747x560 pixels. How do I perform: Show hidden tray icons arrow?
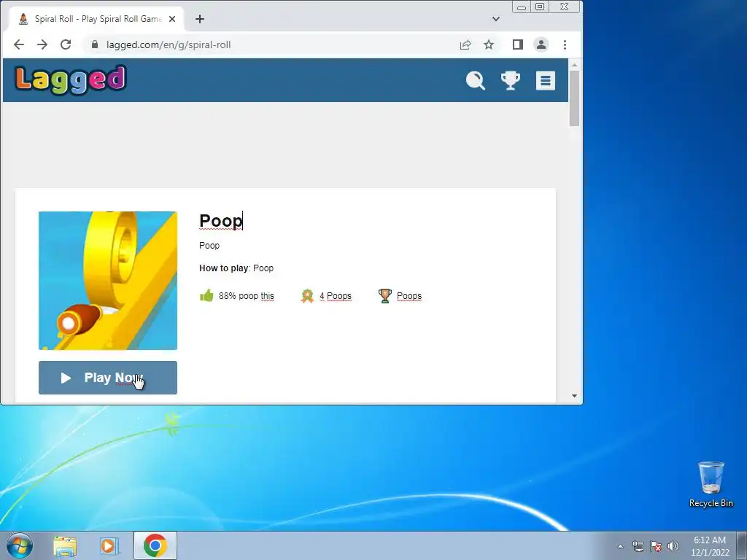tap(620, 546)
